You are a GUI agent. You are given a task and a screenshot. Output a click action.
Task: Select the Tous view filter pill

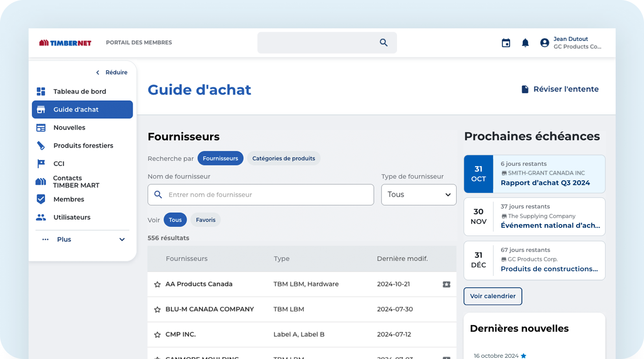[x=175, y=220]
